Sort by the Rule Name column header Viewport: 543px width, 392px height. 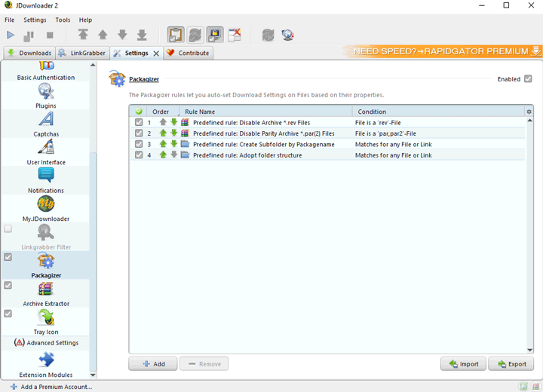pos(265,112)
